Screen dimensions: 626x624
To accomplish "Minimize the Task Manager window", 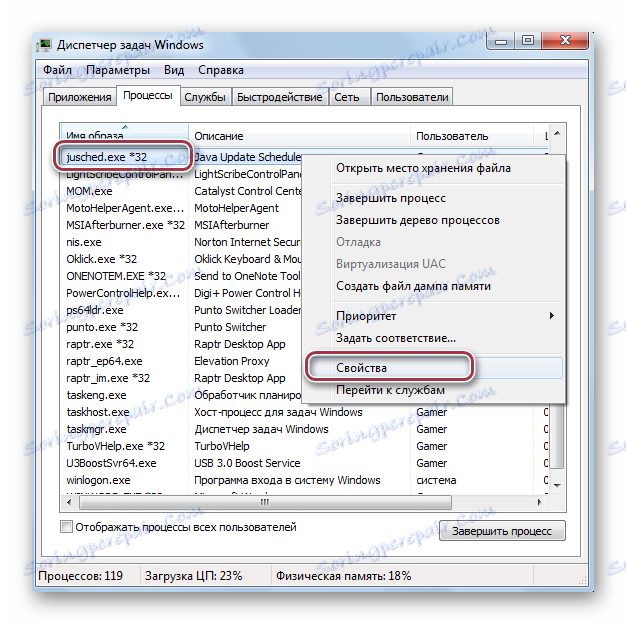I will (x=501, y=41).
